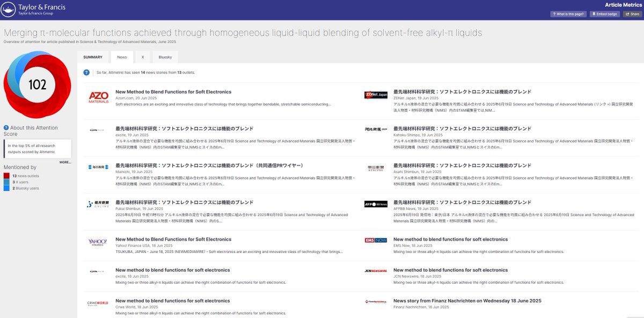Open the Finanz Nachrichten news story headline
The height and width of the screenshot is (318, 644).
(x=467, y=301)
